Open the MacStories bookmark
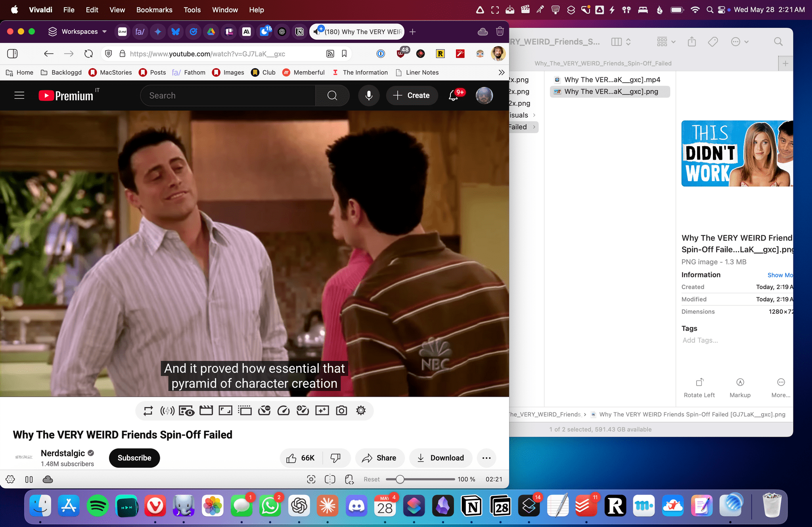812x527 pixels. pyautogui.click(x=110, y=73)
